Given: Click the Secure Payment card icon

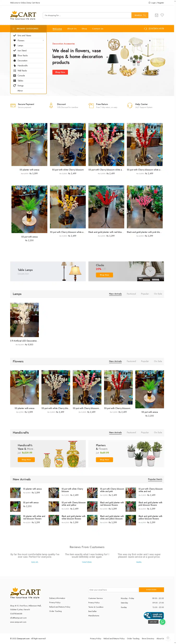Looking at the screenshot, I should [x=13, y=105].
